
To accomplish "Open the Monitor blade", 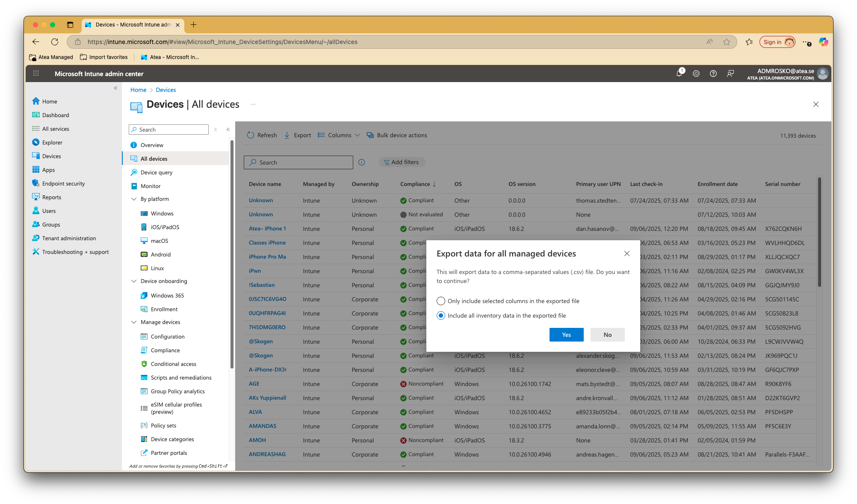I will tap(150, 186).
